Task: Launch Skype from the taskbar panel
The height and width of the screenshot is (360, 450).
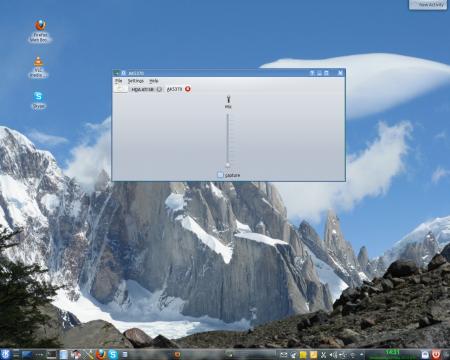Action: [x=113, y=354]
